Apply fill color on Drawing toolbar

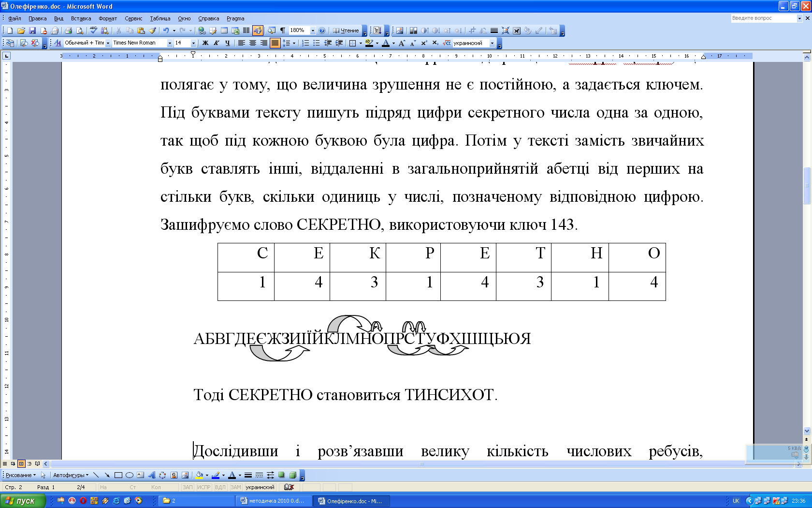pos(199,475)
